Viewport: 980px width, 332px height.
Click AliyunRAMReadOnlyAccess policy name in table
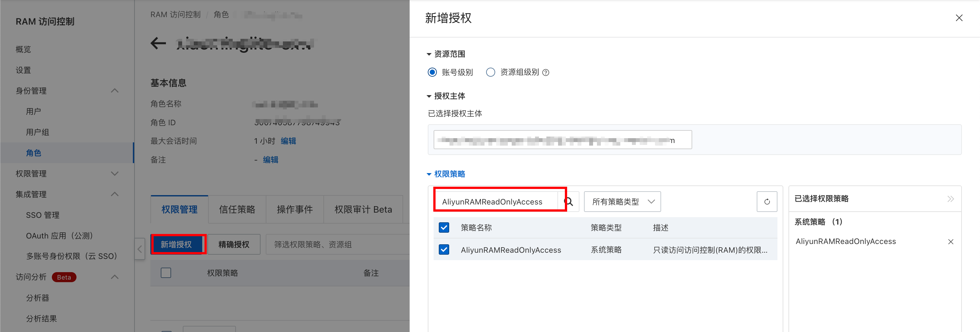(x=510, y=250)
